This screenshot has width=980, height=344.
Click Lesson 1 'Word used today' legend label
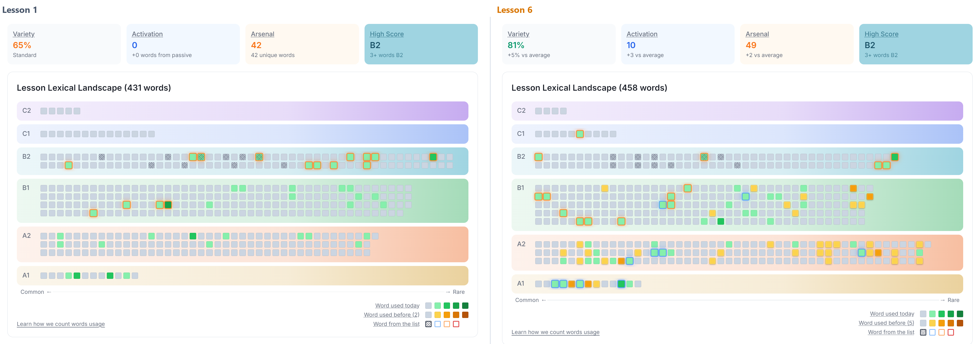tap(397, 306)
